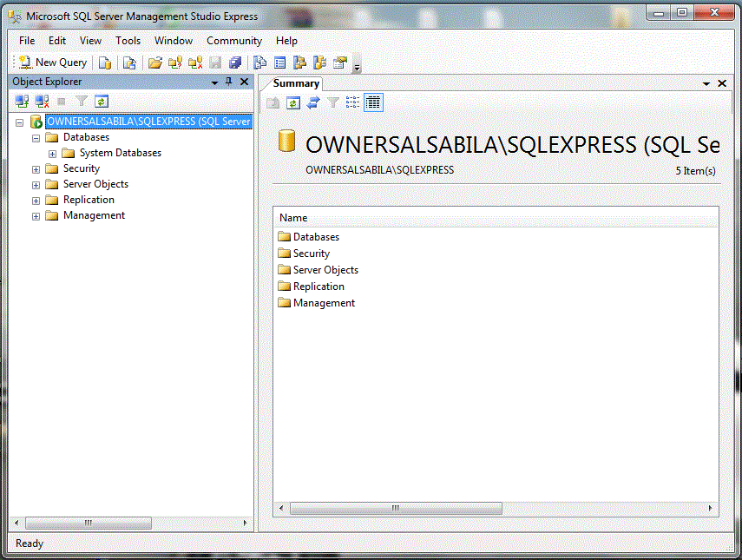Screen dimensions: 742x560
Task: Expand the System Databases node
Action: coord(53,154)
